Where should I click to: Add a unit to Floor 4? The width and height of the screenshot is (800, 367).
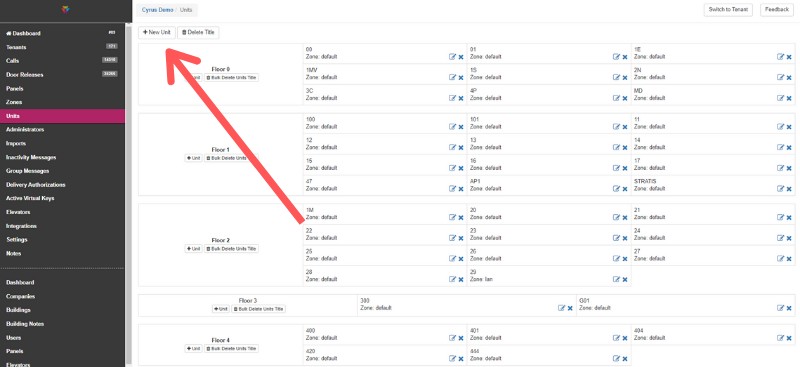point(193,349)
